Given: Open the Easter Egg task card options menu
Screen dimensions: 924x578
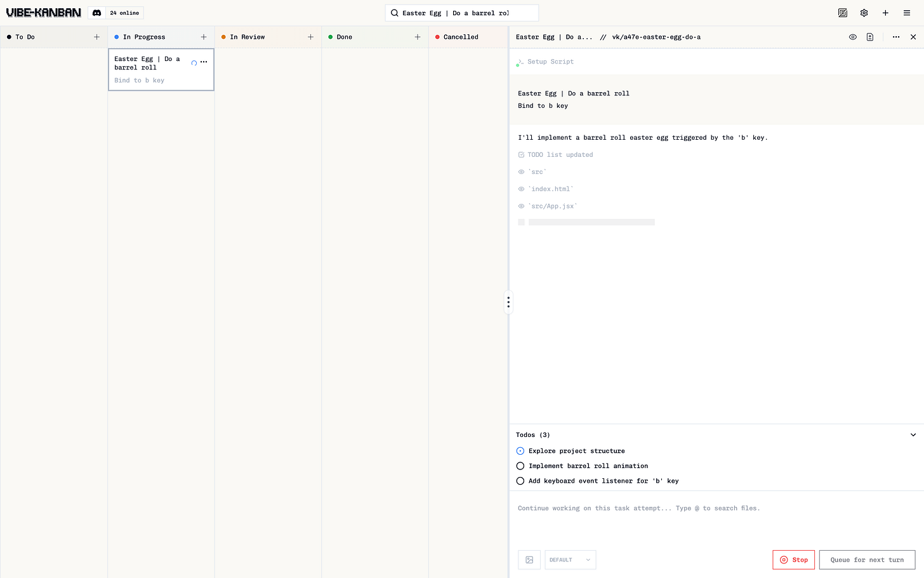Looking at the screenshot, I should (x=204, y=62).
